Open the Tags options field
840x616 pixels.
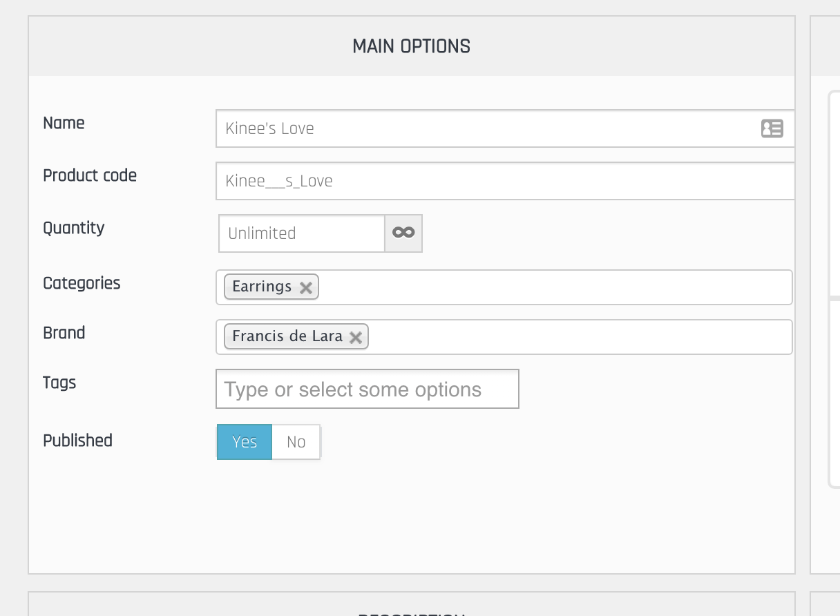click(x=367, y=389)
